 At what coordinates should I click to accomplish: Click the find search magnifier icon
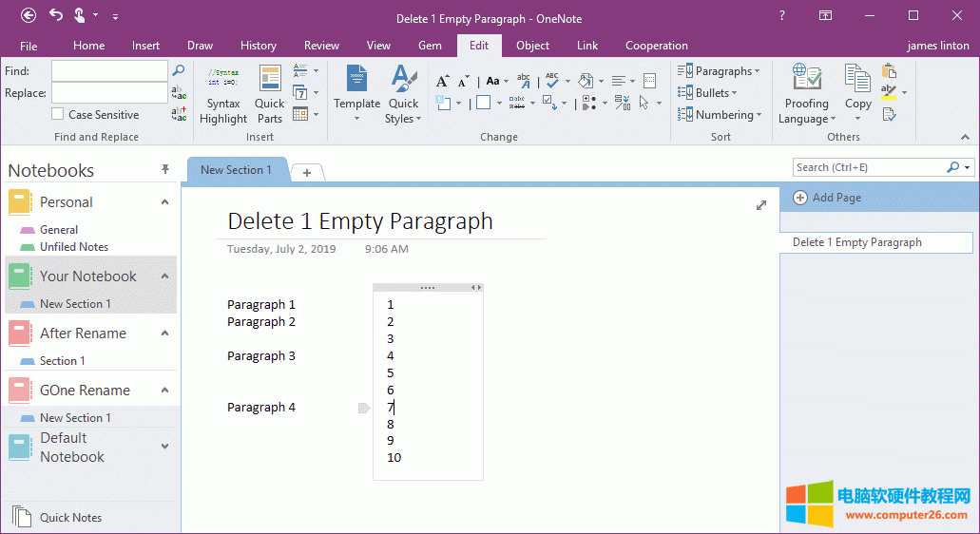pyautogui.click(x=178, y=70)
